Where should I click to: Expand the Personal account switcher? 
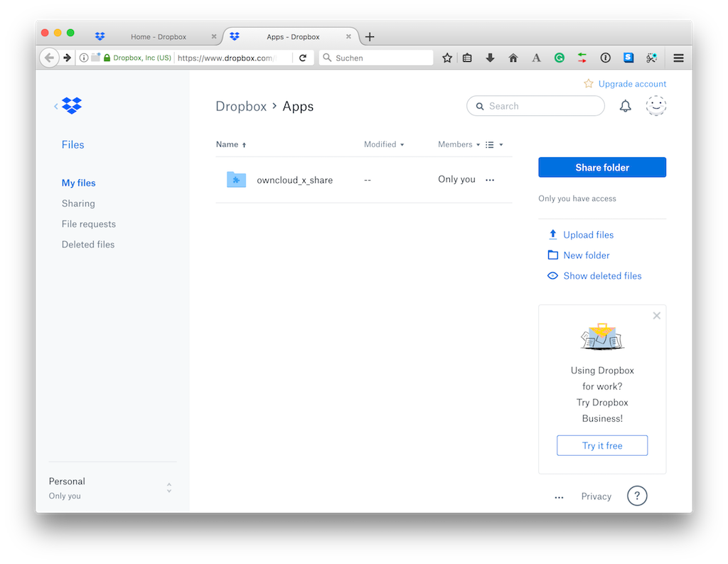click(x=168, y=487)
